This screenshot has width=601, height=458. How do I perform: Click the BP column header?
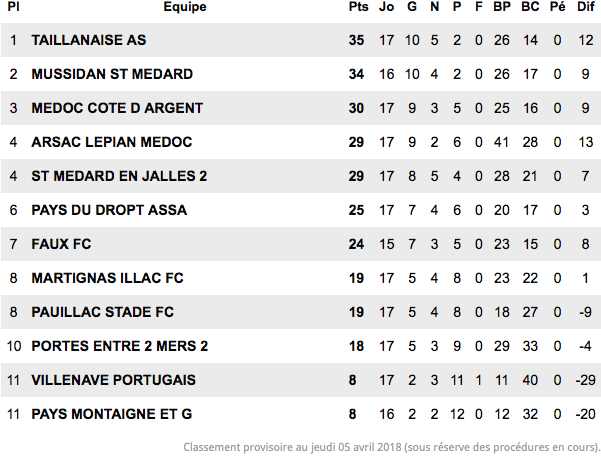[x=502, y=7]
